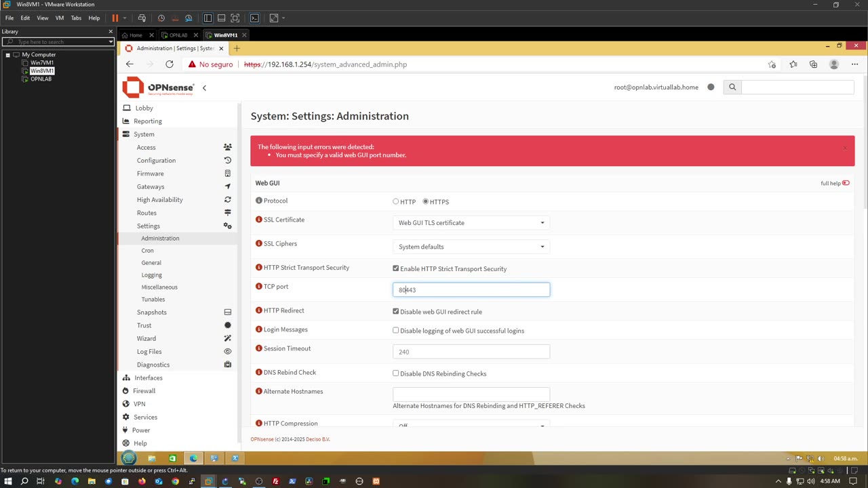Collapse the System menu section
Image resolution: width=868 pixels, height=488 pixels.
144,134
